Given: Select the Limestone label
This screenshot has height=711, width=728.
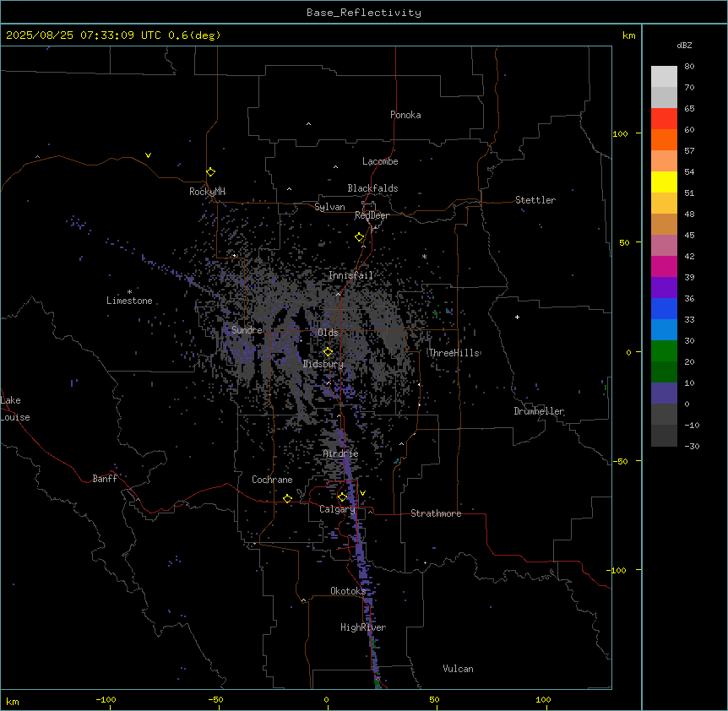Looking at the screenshot, I should (129, 301).
